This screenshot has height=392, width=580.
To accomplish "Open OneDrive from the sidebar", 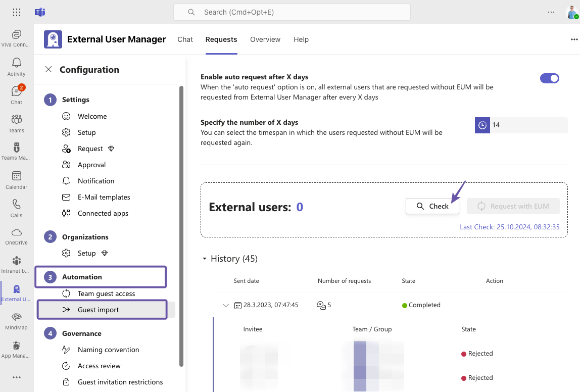I will [16, 237].
